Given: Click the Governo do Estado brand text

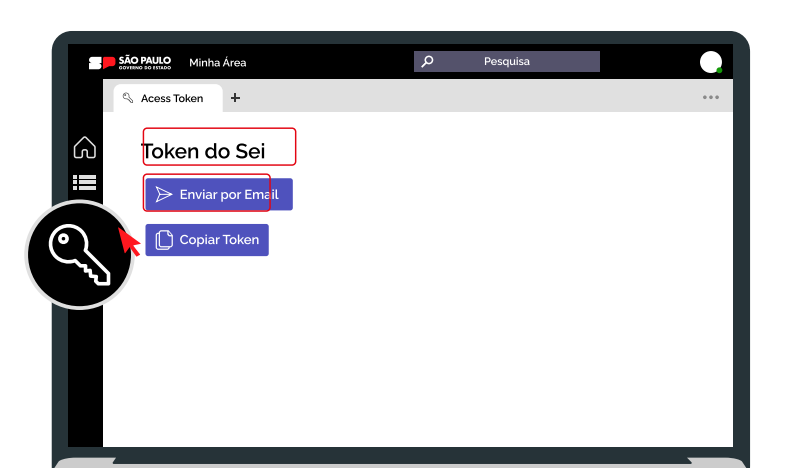Looking at the screenshot, I should point(145,68).
